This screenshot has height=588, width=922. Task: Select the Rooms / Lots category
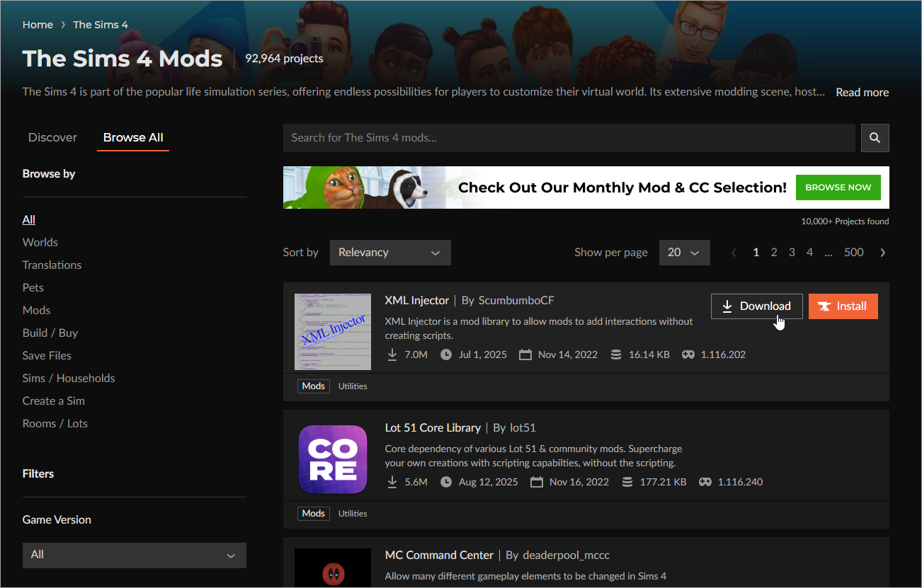tap(55, 423)
